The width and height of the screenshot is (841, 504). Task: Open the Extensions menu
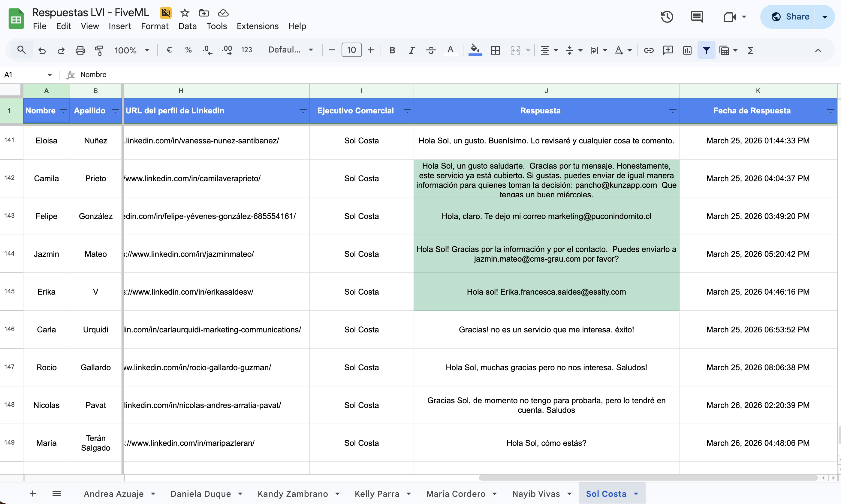coord(257,26)
